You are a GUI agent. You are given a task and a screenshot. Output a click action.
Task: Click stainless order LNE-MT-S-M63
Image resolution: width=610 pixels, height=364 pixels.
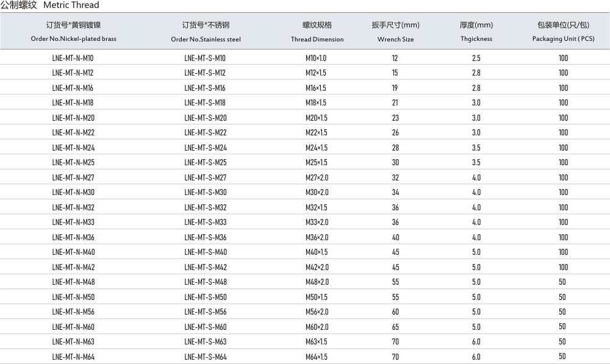(x=206, y=341)
